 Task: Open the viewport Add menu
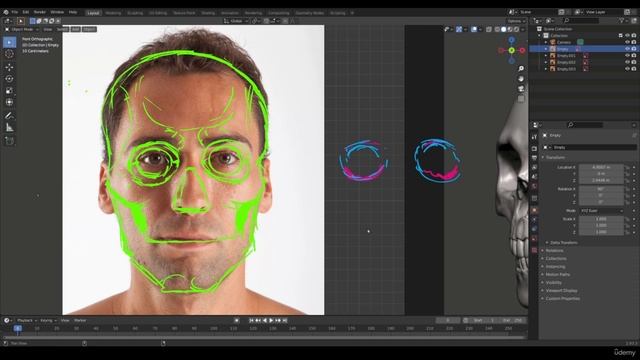pyautogui.click(x=76, y=29)
